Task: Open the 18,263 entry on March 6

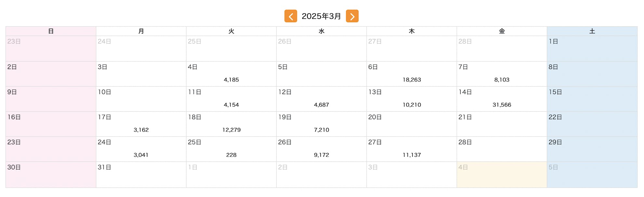Action: pyautogui.click(x=411, y=80)
